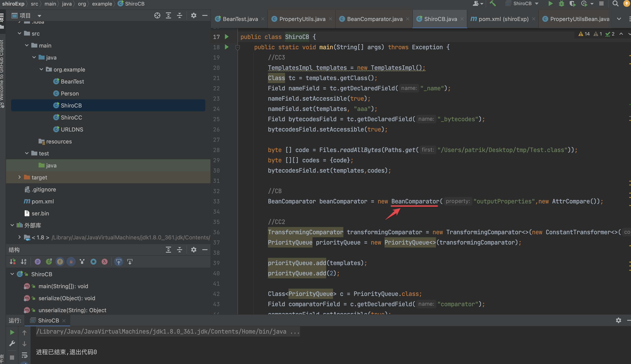Image resolution: width=631 pixels, height=364 pixels.
Task: Click the 14 warnings indicator
Action: tap(584, 34)
